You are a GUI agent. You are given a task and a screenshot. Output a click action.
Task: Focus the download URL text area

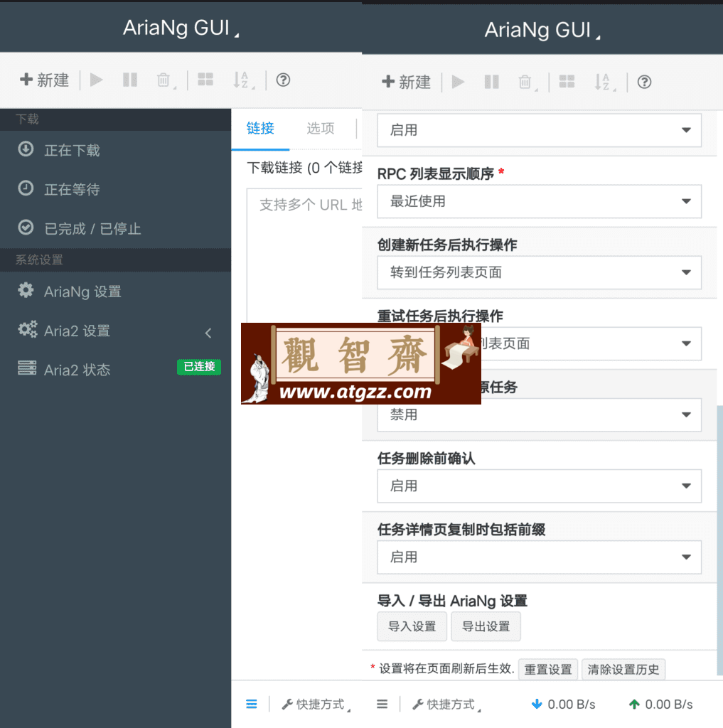click(304, 255)
